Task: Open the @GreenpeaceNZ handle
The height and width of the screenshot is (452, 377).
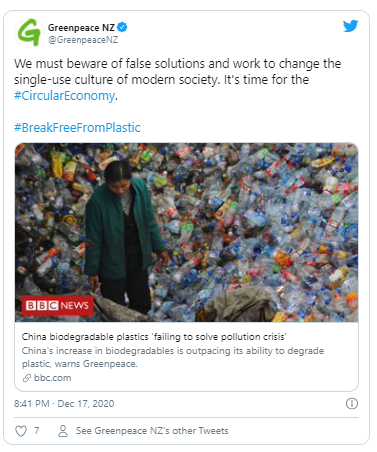Action: click(83, 40)
